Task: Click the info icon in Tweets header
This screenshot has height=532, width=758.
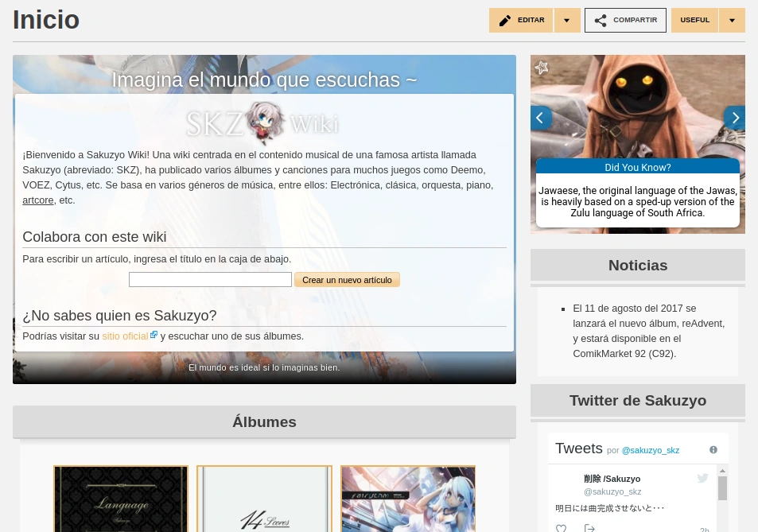Action: click(x=713, y=450)
